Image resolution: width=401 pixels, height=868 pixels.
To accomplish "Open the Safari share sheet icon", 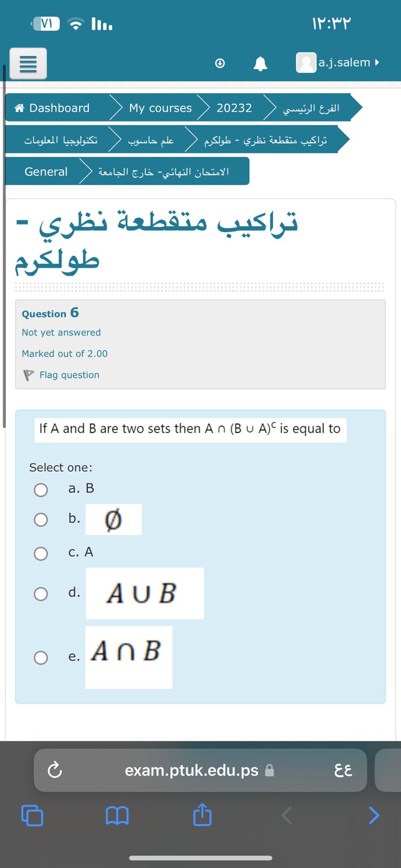I will click(x=202, y=814).
